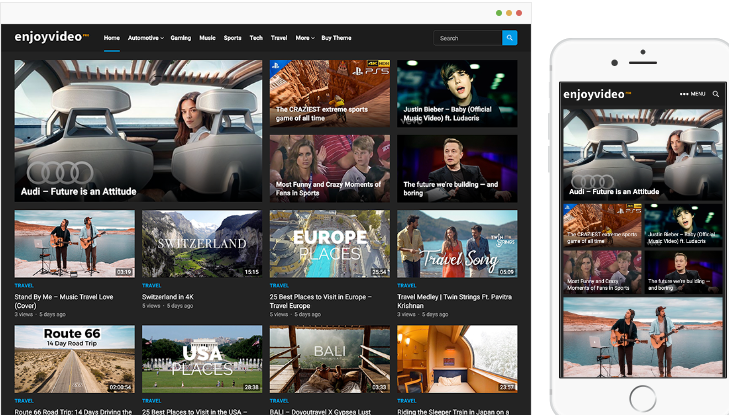
Task: Click the Switzerland in 4K title
Action: (168, 297)
